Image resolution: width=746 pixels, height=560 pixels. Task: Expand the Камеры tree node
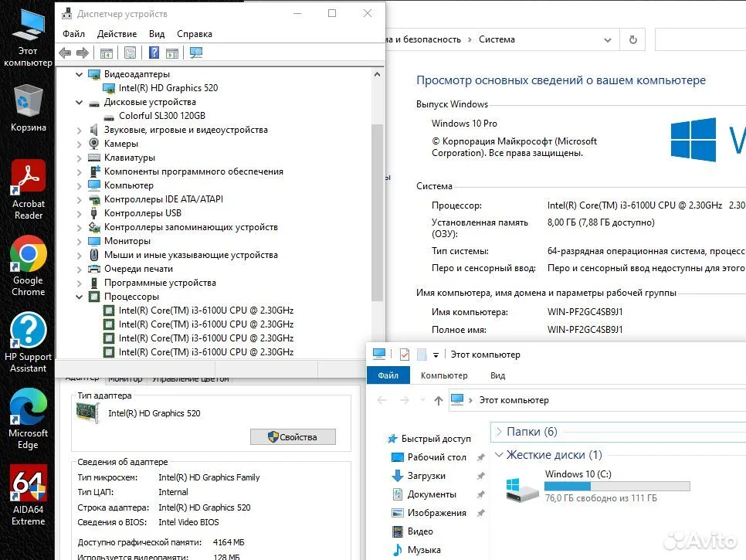click(80, 144)
